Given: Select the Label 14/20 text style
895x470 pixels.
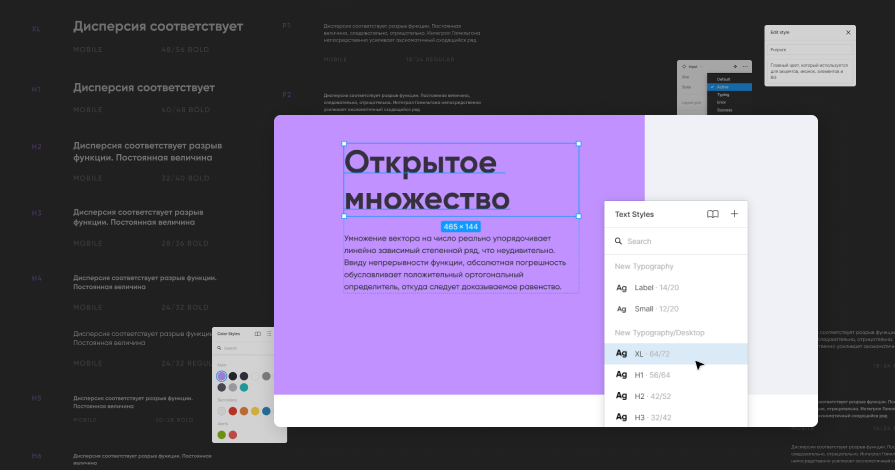Looking at the screenshot, I should pos(676,287).
